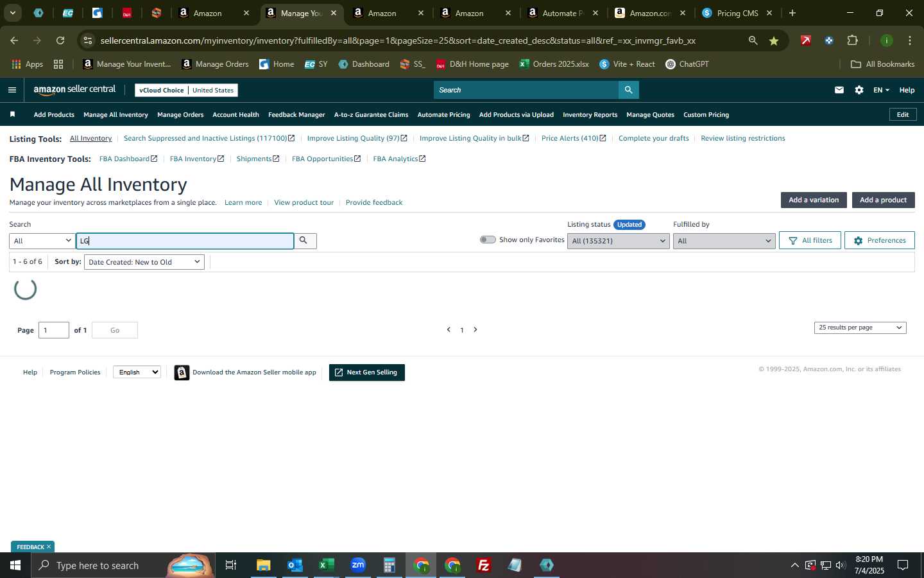Open the Preferences button
This screenshot has width=924, height=578.
pos(879,240)
